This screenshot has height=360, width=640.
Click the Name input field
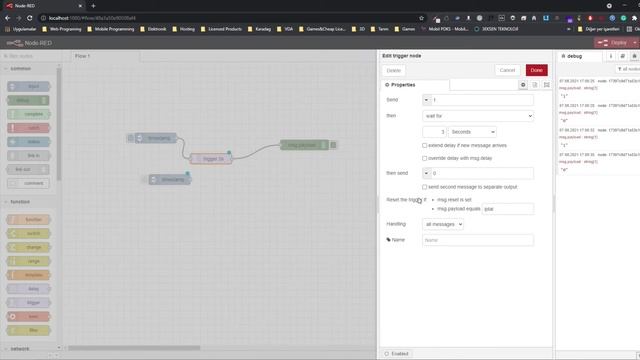(x=478, y=240)
